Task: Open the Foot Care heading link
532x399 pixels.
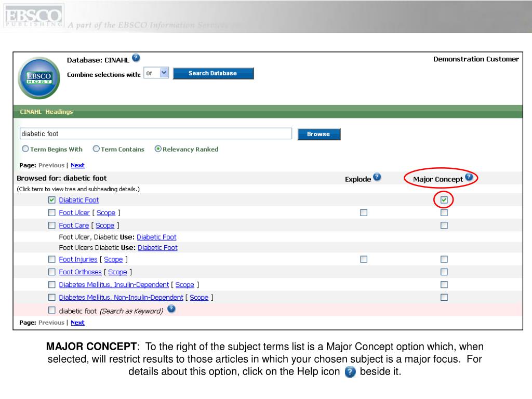Action: 74,225
